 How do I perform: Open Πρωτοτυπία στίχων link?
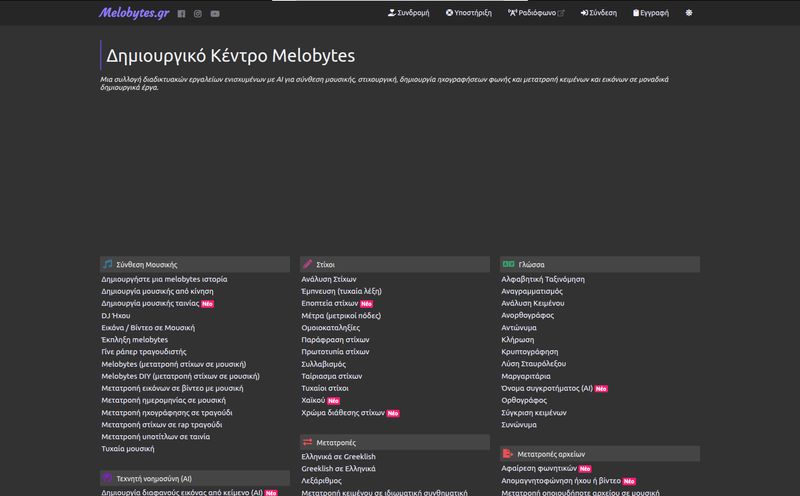point(335,352)
